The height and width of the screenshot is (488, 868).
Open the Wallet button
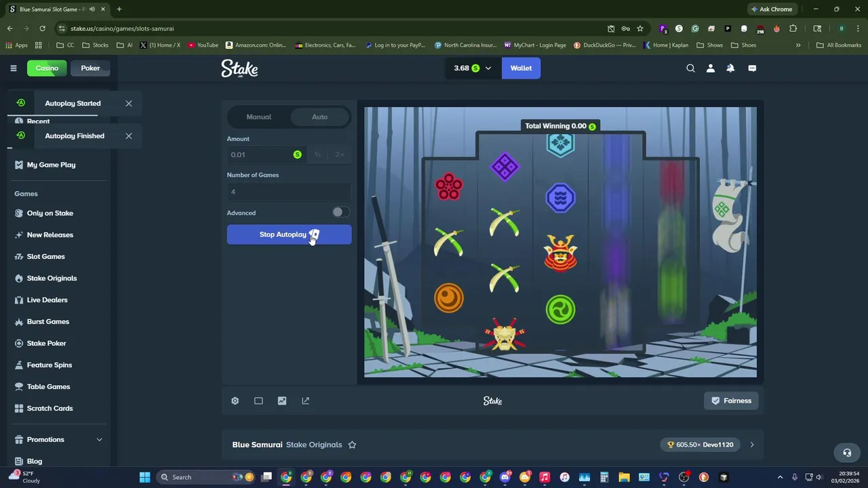tap(521, 68)
